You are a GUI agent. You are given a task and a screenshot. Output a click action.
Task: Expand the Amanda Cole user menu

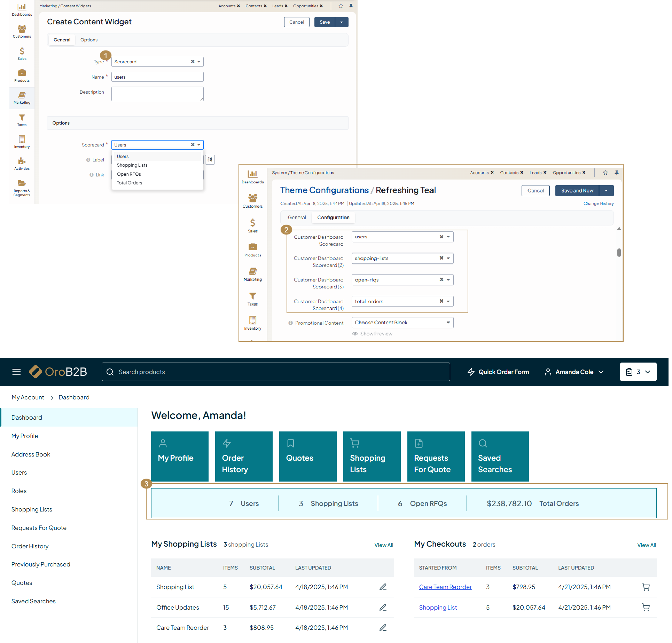point(574,372)
